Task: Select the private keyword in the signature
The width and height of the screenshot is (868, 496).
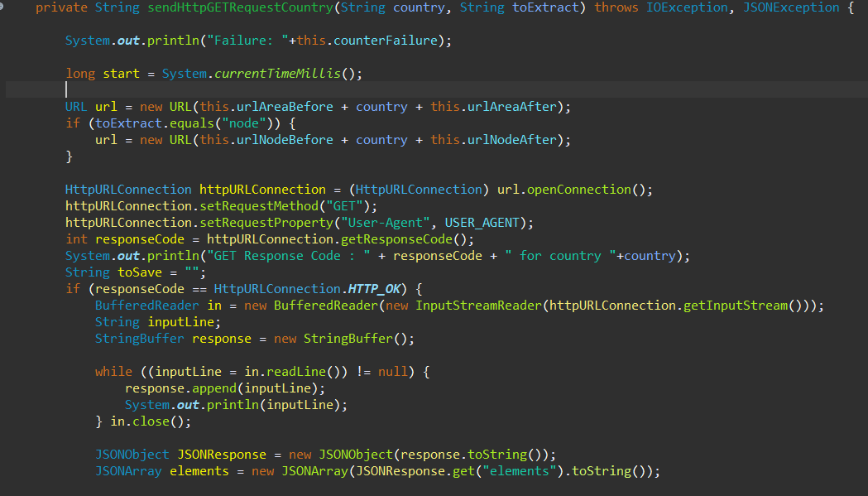Action: (61, 7)
